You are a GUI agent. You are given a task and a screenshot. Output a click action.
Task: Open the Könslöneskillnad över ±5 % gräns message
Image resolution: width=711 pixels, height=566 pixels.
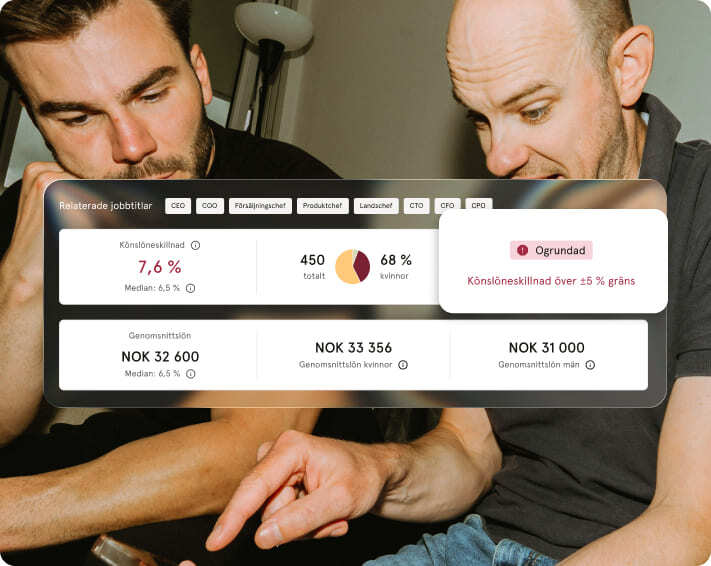[x=551, y=281]
